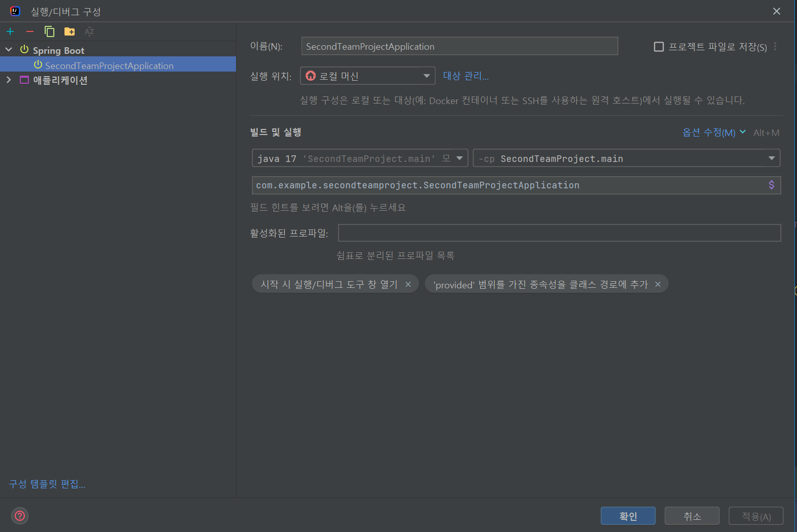This screenshot has width=797, height=532.
Task: Select the Spring Boot group label
Action: [58, 50]
